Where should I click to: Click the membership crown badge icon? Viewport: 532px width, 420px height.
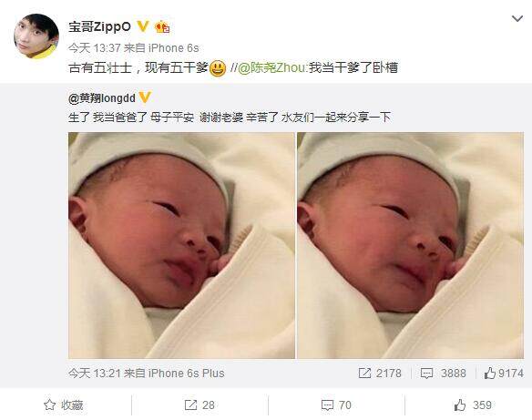point(162,27)
